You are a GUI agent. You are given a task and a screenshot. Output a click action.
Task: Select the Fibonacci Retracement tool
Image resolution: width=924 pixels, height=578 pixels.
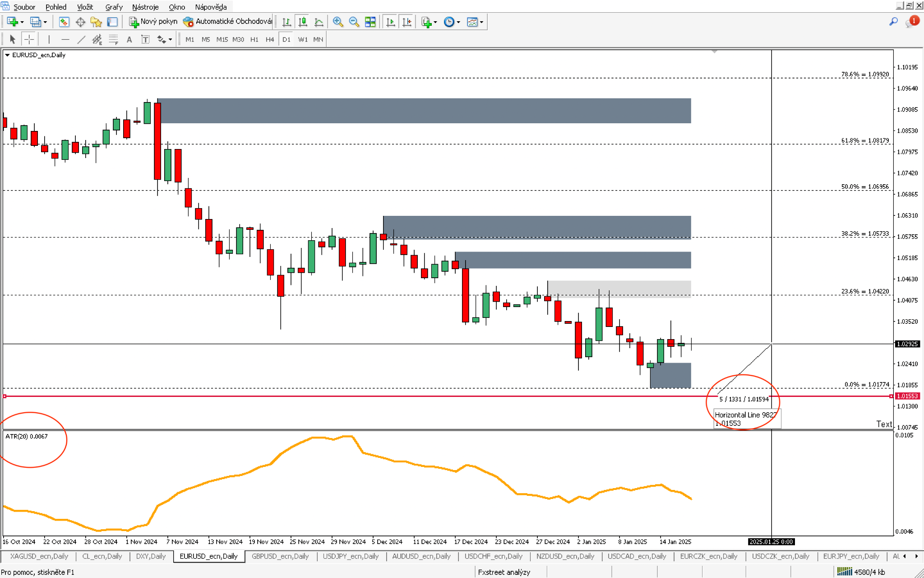point(113,39)
